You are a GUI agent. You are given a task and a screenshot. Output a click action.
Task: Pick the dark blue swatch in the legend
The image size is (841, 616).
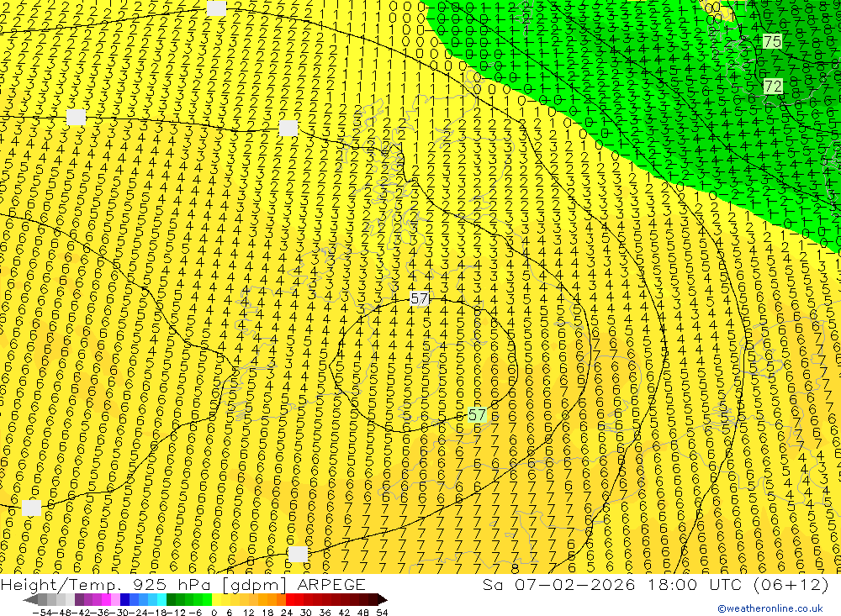[124, 599]
